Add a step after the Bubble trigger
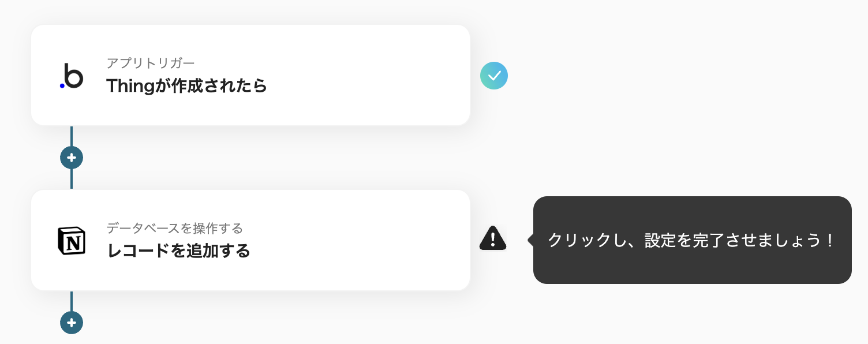 (72, 158)
